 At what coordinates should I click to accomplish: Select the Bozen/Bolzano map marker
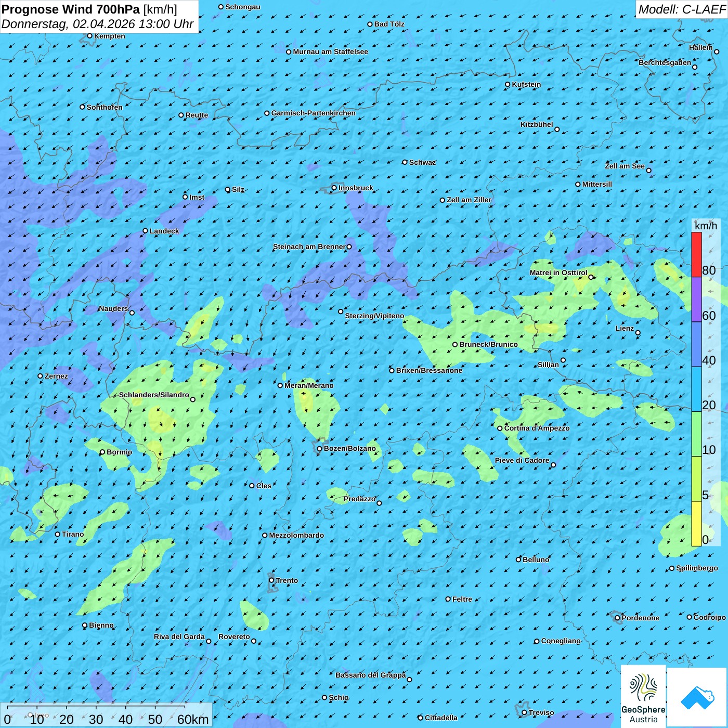pyautogui.click(x=320, y=448)
